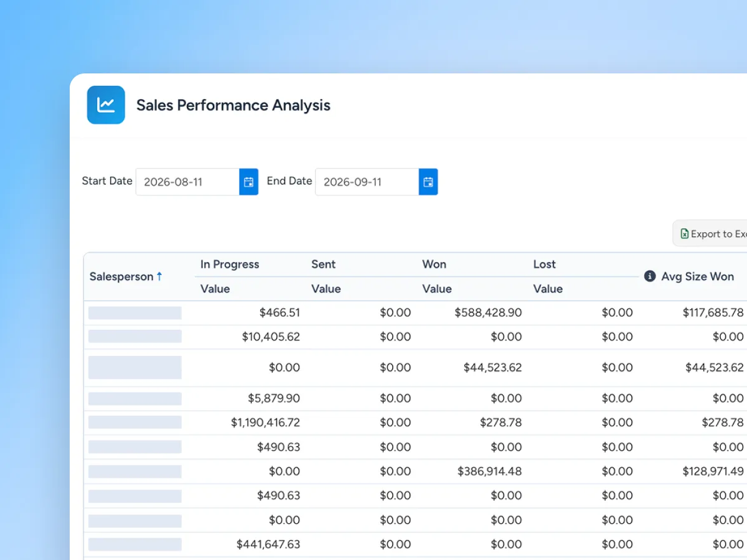The image size is (747, 560).
Task: Click the Value subheader under Won
Action: click(437, 289)
